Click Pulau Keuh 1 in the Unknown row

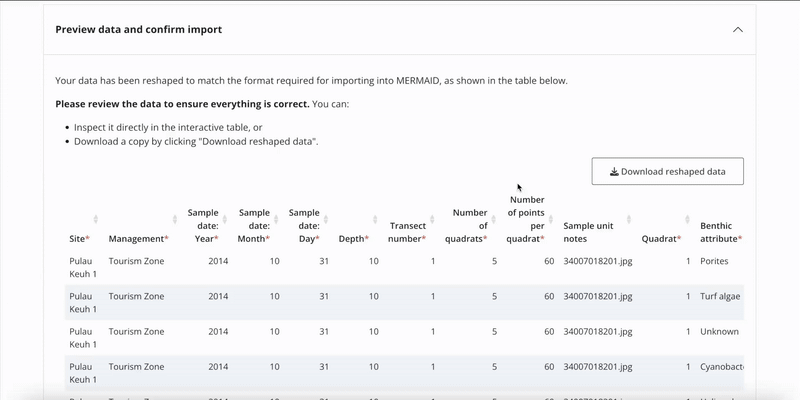pos(83,338)
